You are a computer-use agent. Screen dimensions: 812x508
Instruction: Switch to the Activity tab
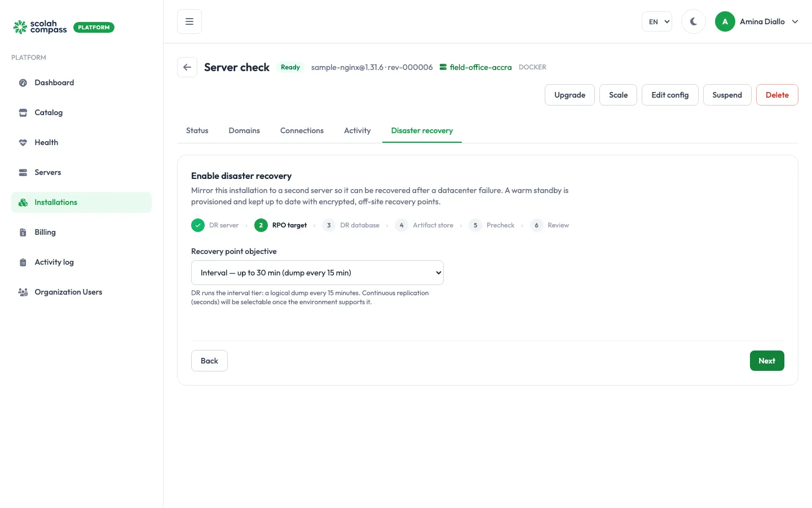(x=358, y=130)
